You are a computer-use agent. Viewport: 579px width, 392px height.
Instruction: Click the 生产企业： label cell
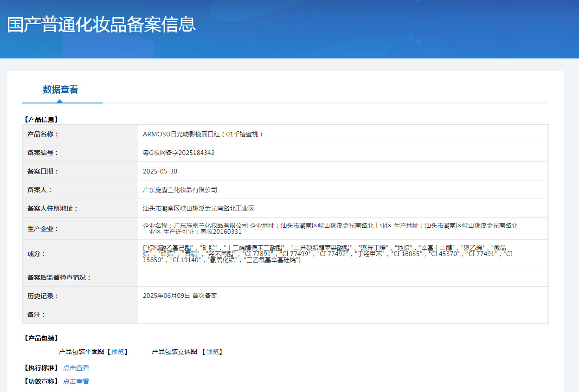tap(80, 229)
